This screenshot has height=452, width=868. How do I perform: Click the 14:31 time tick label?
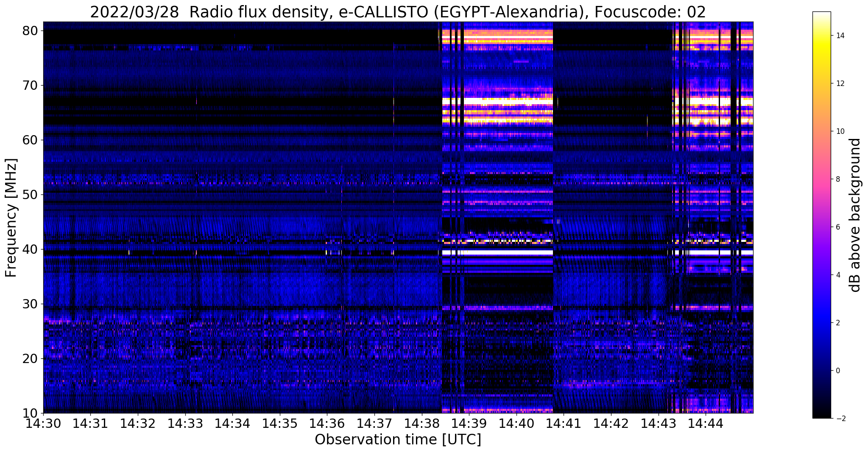(x=90, y=423)
